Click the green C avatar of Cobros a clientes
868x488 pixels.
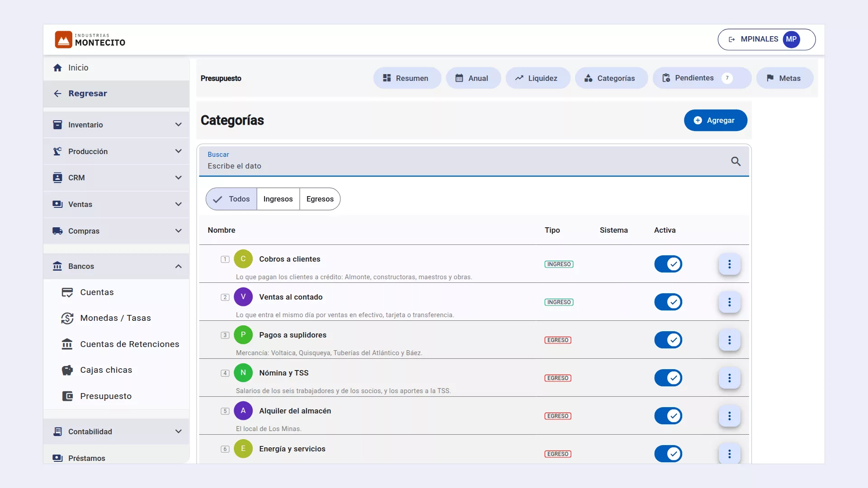coord(243,259)
